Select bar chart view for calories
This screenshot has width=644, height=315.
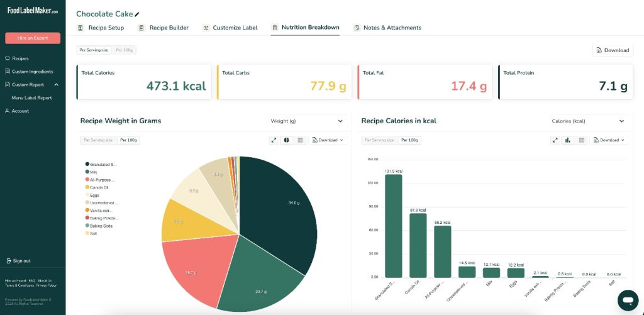point(567,140)
